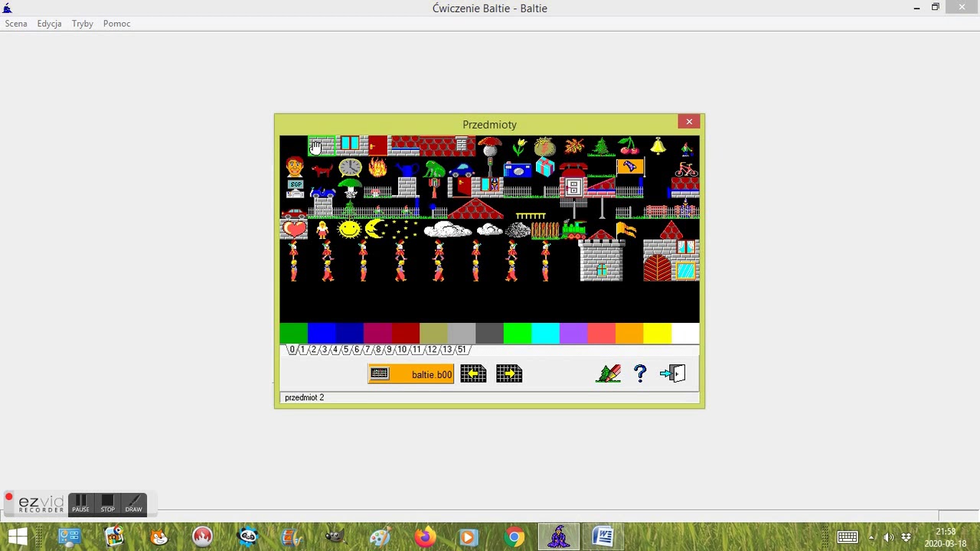The width and height of the screenshot is (980, 551).
Task: Select the red car object
Action: coord(294,214)
